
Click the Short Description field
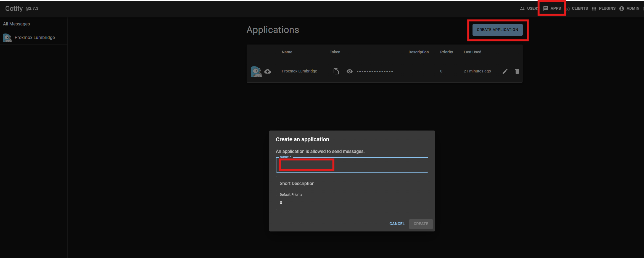tap(352, 183)
